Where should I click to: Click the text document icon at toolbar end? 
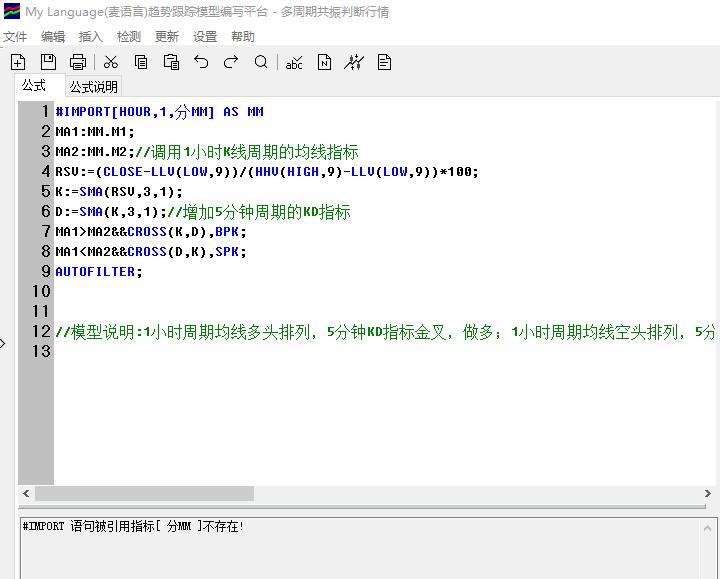pyautogui.click(x=384, y=62)
